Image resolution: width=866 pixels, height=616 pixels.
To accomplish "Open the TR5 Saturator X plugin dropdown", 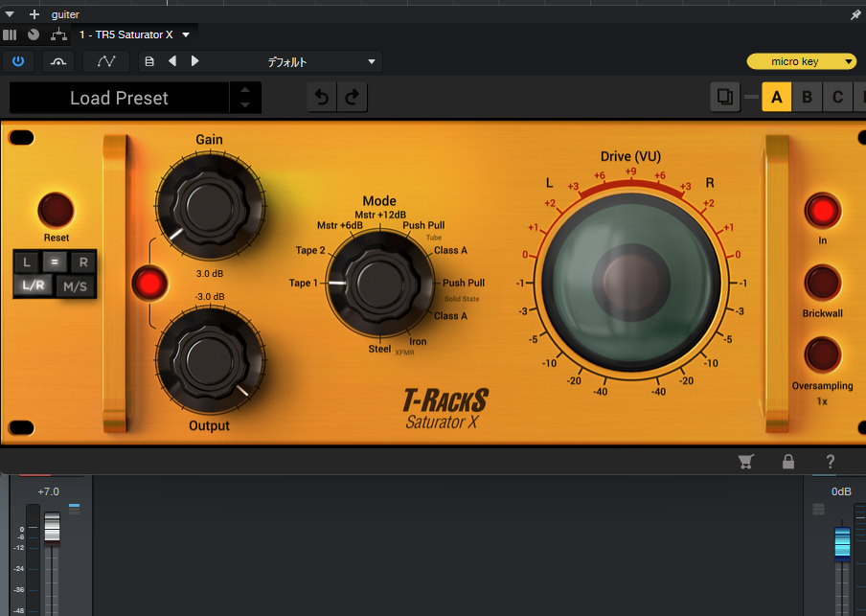I will 186,34.
